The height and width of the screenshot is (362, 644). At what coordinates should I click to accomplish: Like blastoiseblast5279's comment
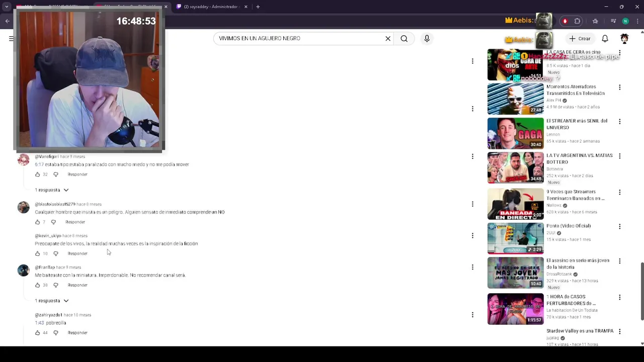click(37, 222)
